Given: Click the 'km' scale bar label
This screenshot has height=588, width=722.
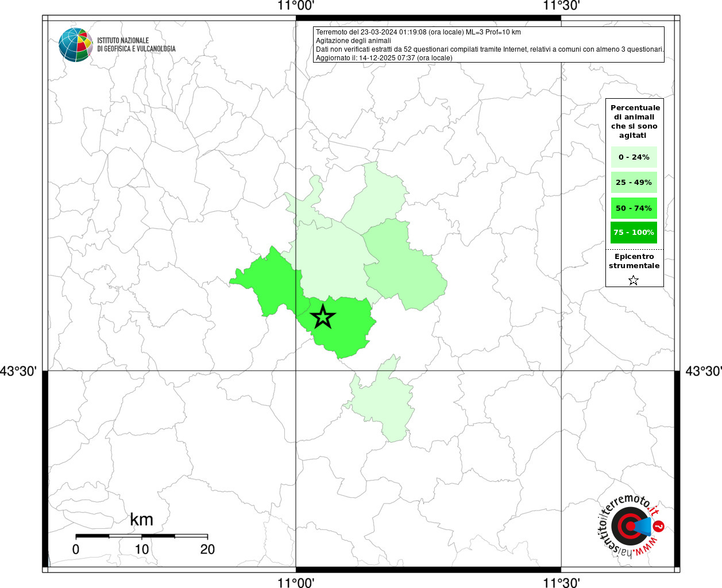Looking at the screenshot, I should pos(141,520).
